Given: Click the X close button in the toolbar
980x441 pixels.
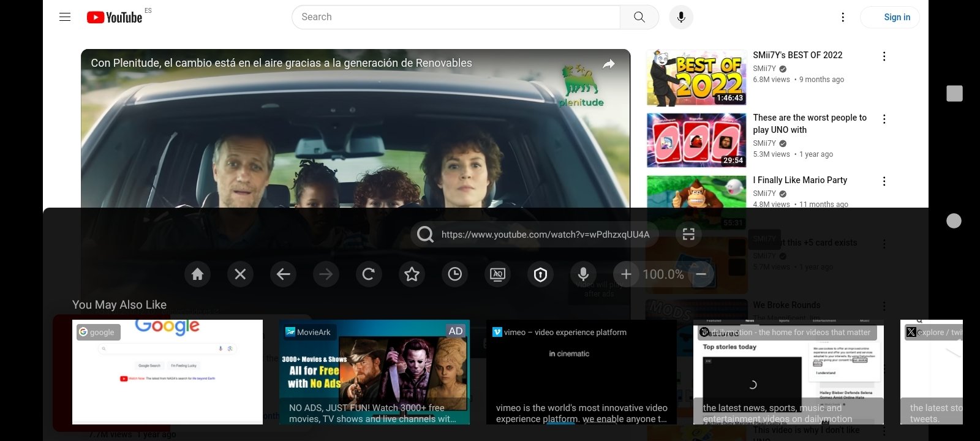Looking at the screenshot, I should 240,274.
